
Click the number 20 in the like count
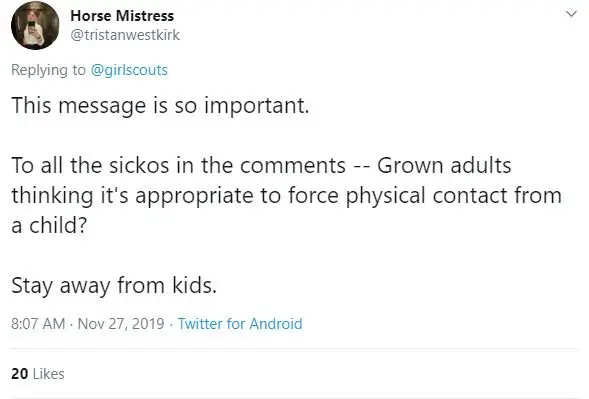tap(20, 374)
